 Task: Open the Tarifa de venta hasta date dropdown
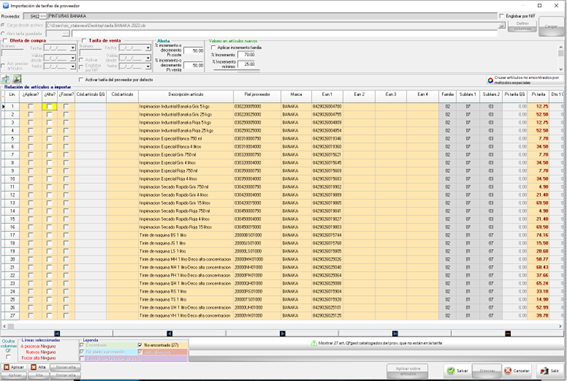click(x=148, y=67)
